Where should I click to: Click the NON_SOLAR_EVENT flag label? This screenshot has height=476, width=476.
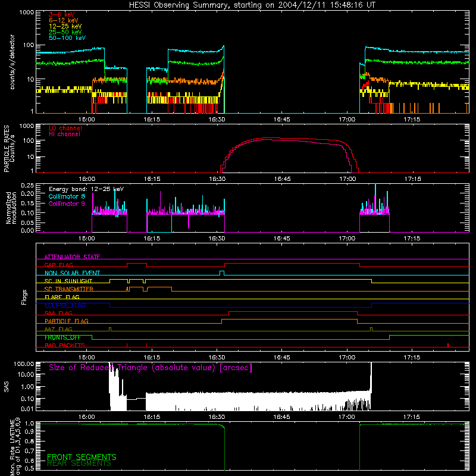72,273
